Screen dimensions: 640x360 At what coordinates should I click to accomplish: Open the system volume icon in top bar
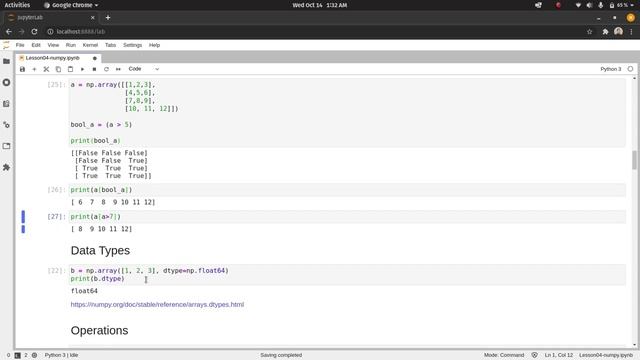(589, 5)
